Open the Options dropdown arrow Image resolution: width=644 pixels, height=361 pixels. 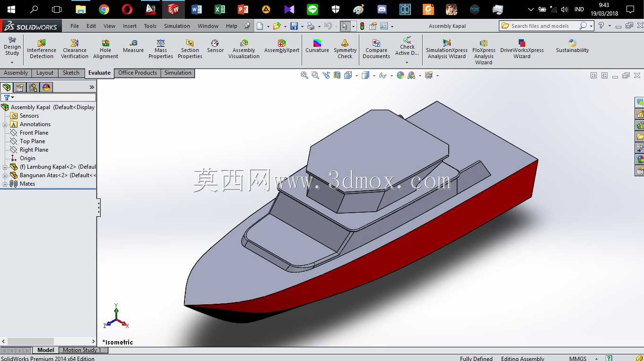pyautogui.click(x=392, y=26)
